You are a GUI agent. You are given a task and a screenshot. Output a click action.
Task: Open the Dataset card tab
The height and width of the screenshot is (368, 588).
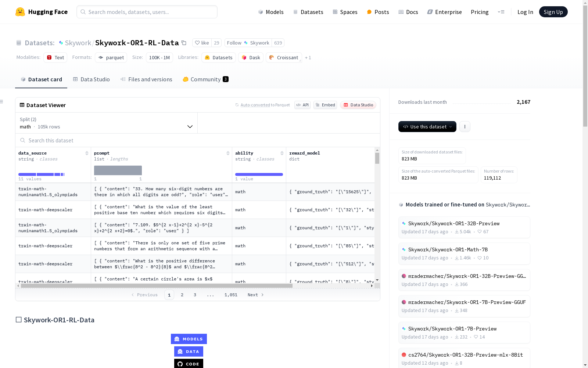pos(41,79)
